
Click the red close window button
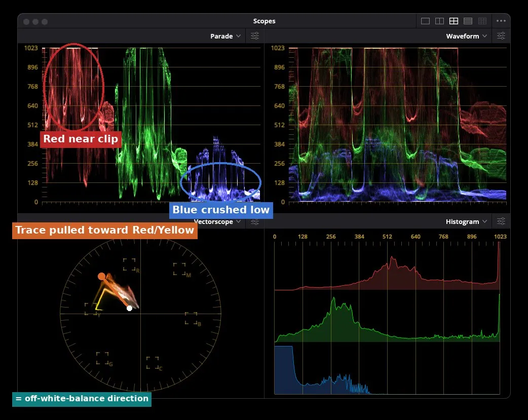(26, 22)
